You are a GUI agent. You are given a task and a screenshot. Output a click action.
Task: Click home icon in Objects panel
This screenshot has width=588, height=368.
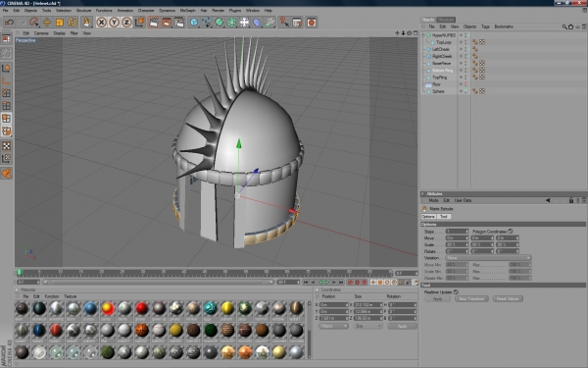(570, 26)
